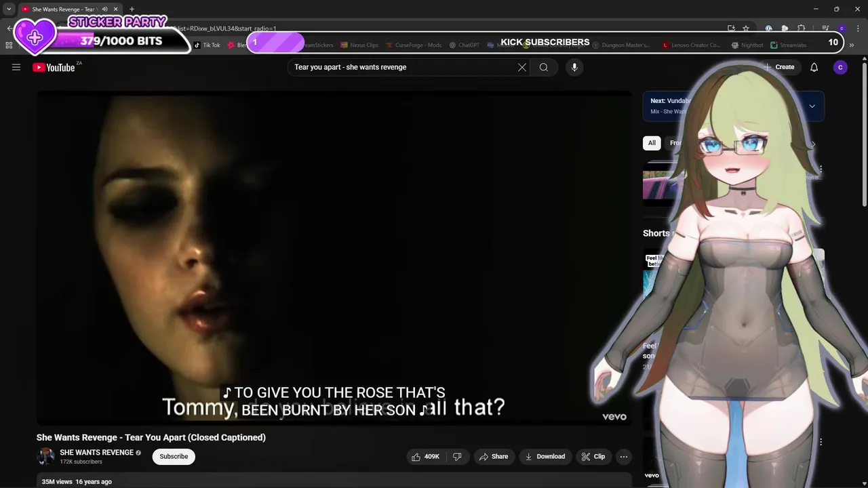868x488 pixels.
Task: Start voice search with the microphone
Action: pyautogui.click(x=574, y=67)
